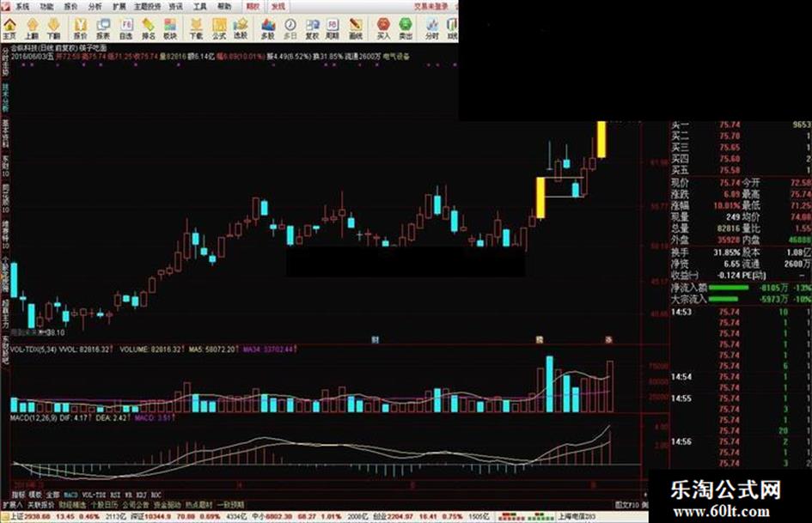
Task: Click the 深证 index value in status bar
Action: 158,517
